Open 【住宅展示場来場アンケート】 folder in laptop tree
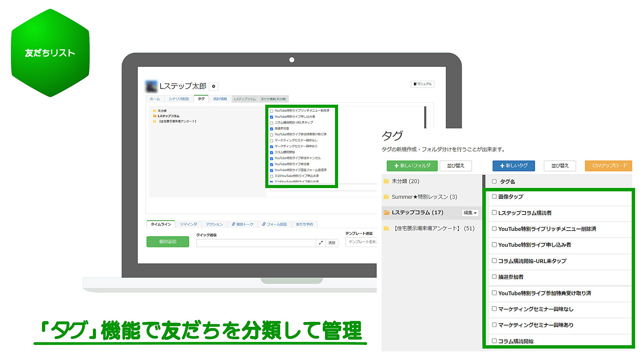The image size is (644, 362). (175, 122)
